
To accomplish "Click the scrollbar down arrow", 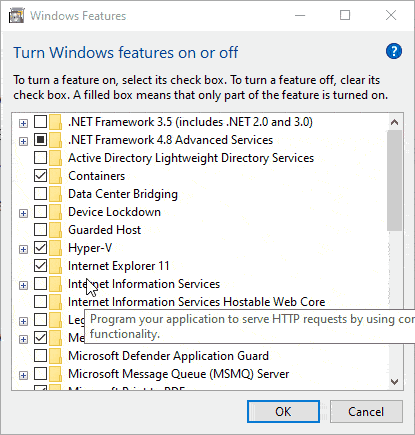I will click(x=395, y=382).
